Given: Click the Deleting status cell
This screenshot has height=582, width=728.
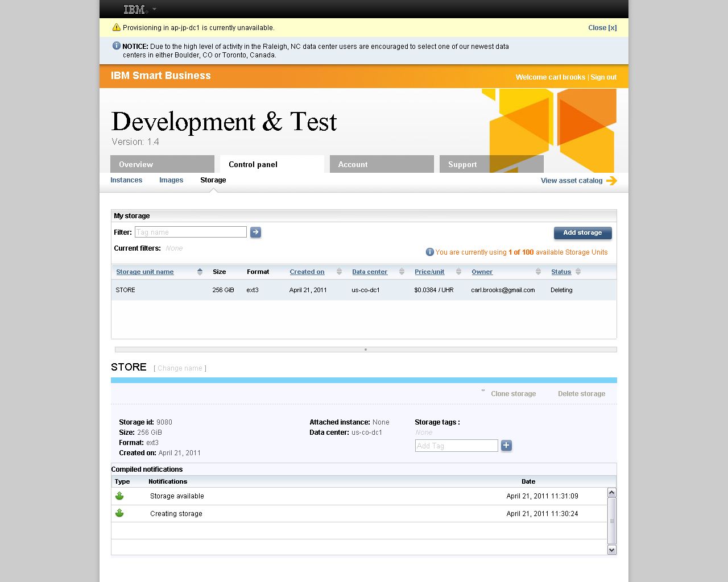Looking at the screenshot, I should point(561,290).
